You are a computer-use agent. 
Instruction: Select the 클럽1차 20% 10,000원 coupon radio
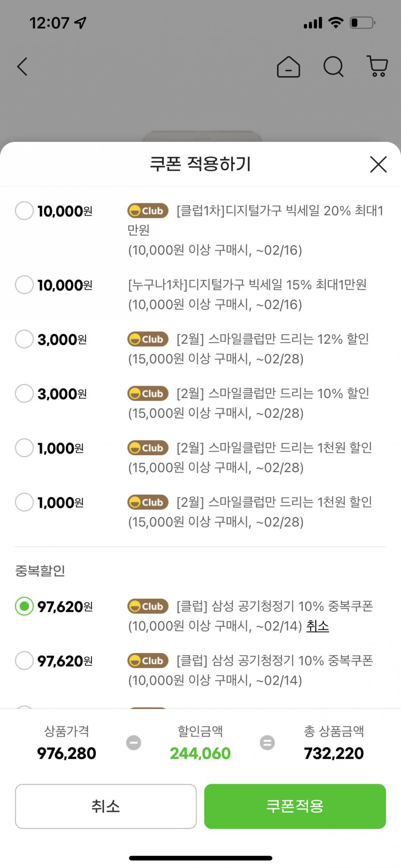tap(24, 210)
